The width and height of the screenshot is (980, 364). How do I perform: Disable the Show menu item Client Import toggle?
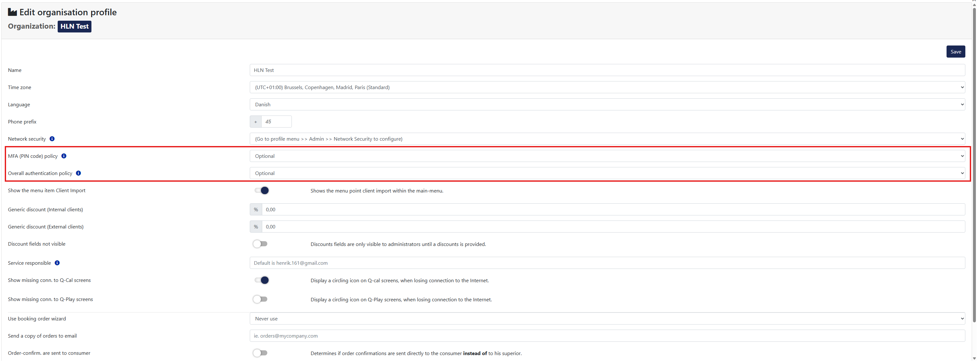(261, 190)
